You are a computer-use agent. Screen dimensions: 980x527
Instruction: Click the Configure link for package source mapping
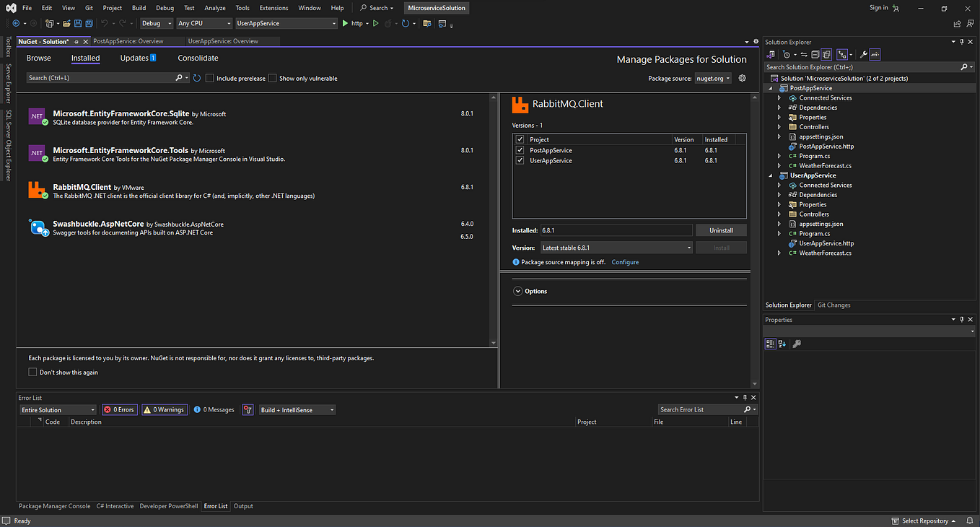pos(625,262)
